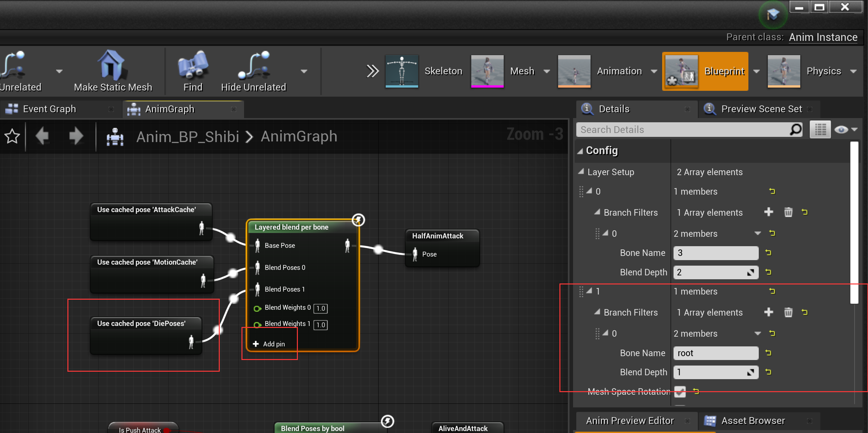Navigate back with graph left arrow

pyautogui.click(x=43, y=137)
